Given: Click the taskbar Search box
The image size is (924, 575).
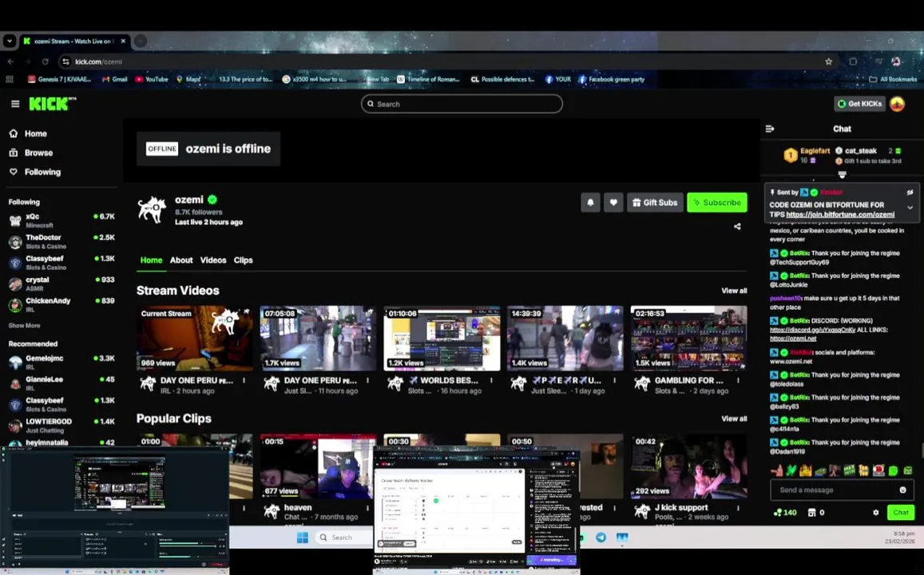Looking at the screenshot, I should point(343,537).
